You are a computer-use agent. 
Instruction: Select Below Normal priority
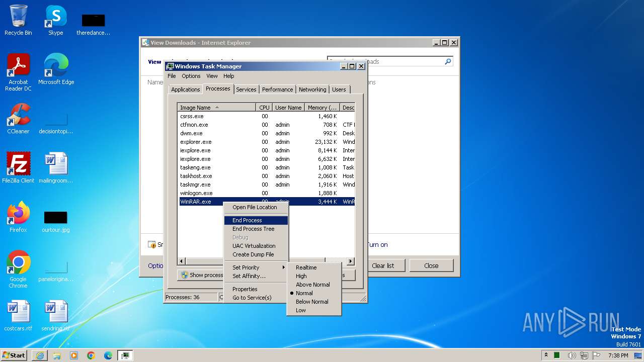(x=314, y=302)
